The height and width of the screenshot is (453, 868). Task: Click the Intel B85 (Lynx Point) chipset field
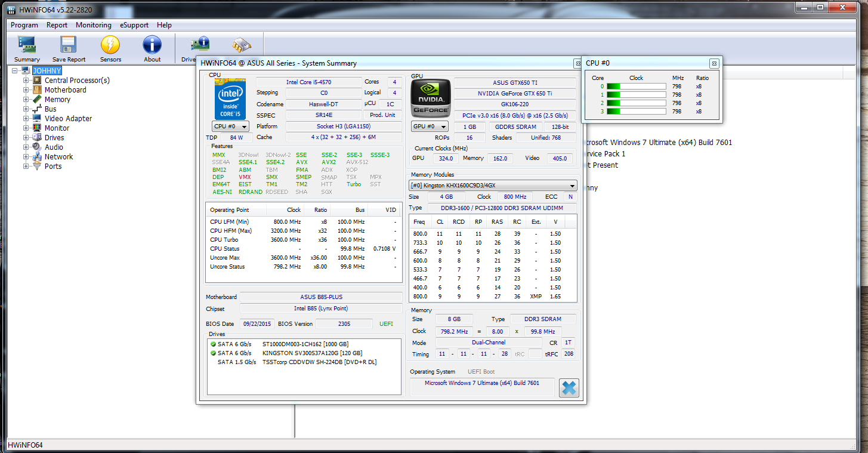(321, 309)
